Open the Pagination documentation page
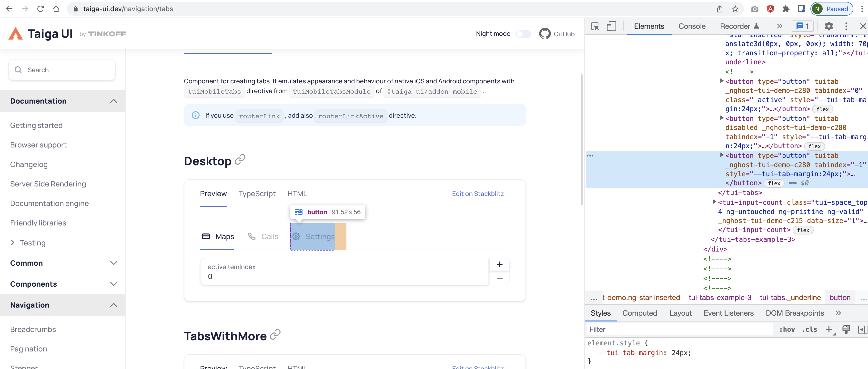The image size is (868, 369). 29,349
